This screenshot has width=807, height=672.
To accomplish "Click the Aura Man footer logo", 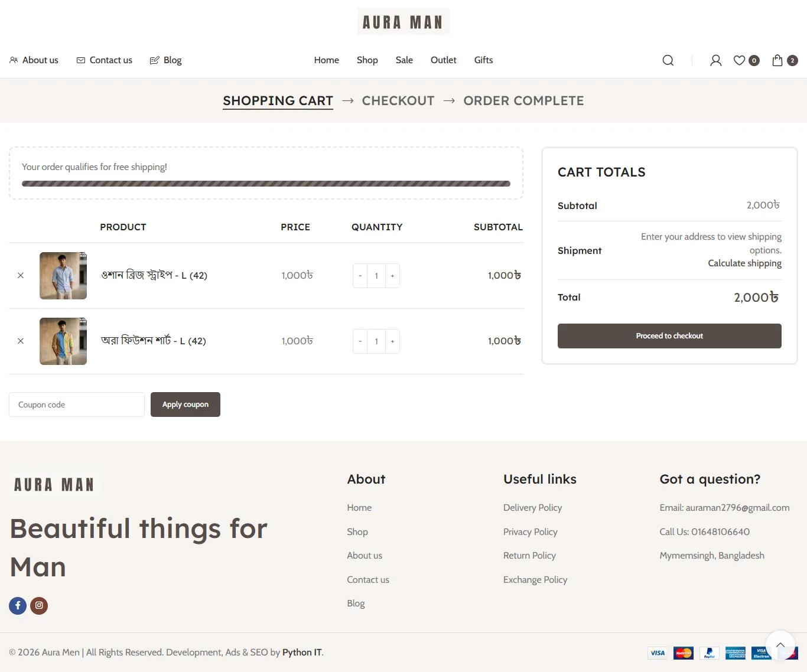I will point(54,485).
